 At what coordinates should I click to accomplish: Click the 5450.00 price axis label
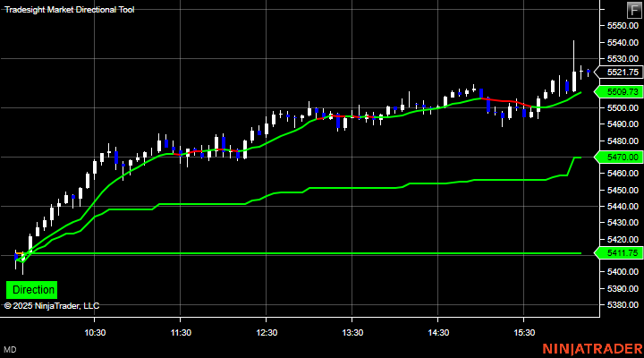pos(623,190)
